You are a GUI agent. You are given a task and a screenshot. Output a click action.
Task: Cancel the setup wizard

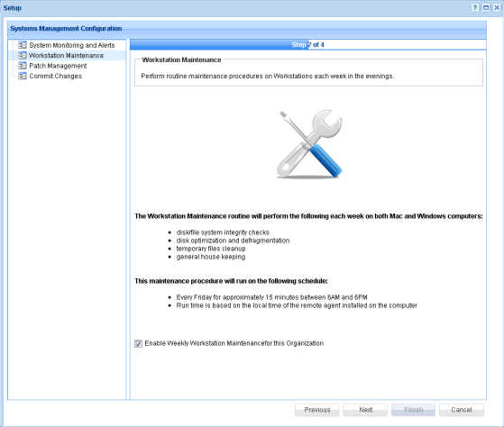pyautogui.click(x=462, y=410)
